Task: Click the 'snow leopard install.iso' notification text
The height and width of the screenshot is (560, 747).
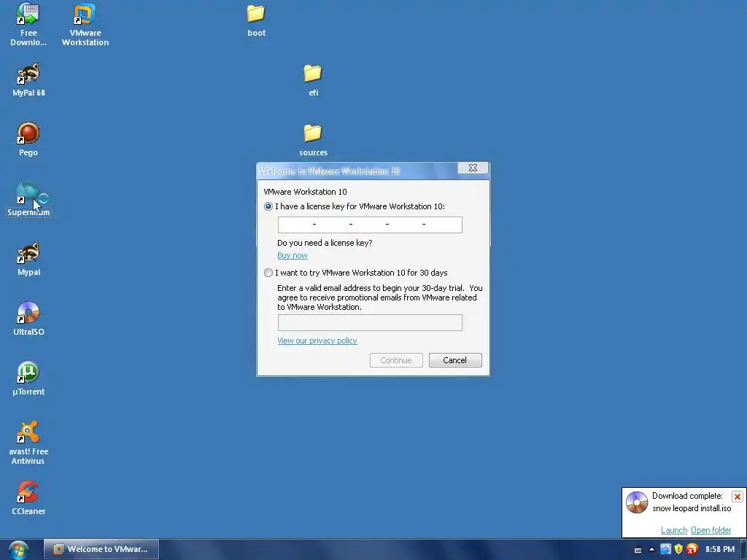Action: tap(692, 508)
